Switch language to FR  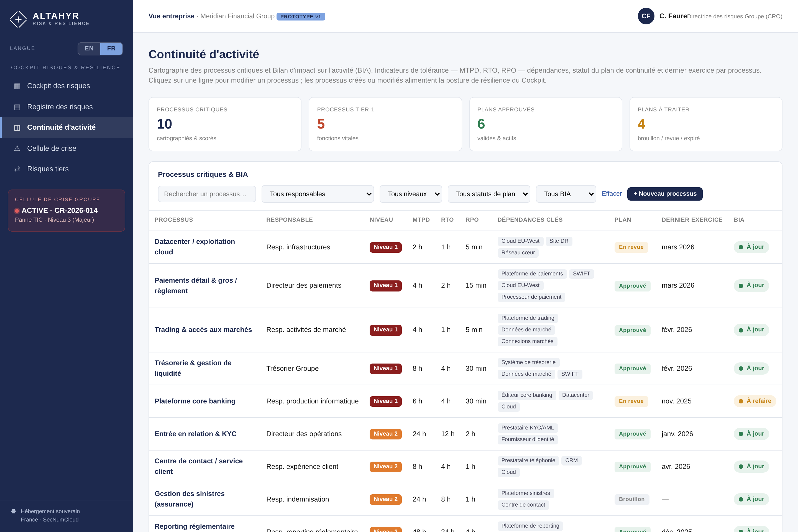pyautogui.click(x=111, y=48)
